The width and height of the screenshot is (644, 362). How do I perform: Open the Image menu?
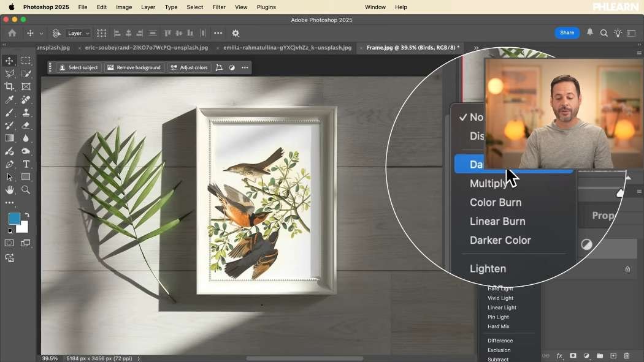(x=124, y=7)
